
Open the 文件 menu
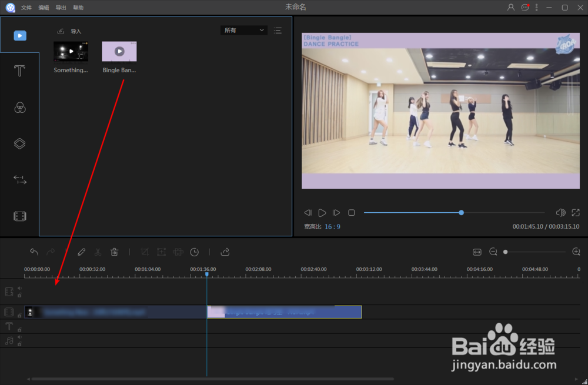tap(26, 8)
